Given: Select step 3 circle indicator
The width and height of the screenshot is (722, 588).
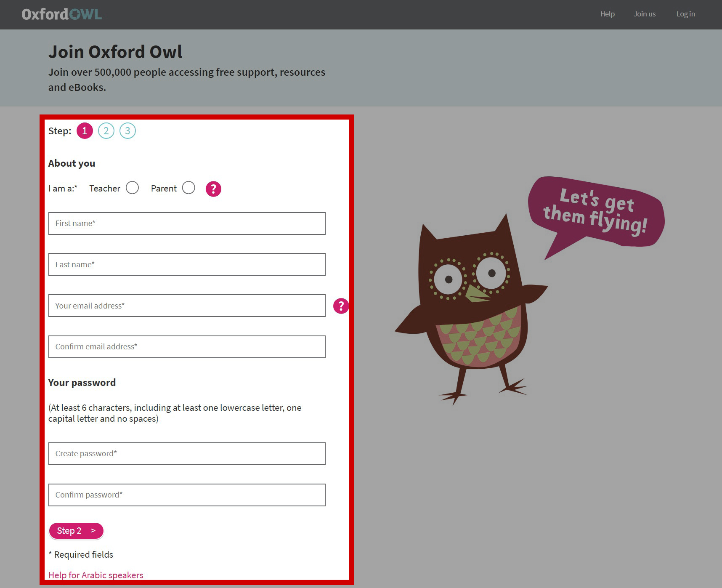Looking at the screenshot, I should click(127, 131).
